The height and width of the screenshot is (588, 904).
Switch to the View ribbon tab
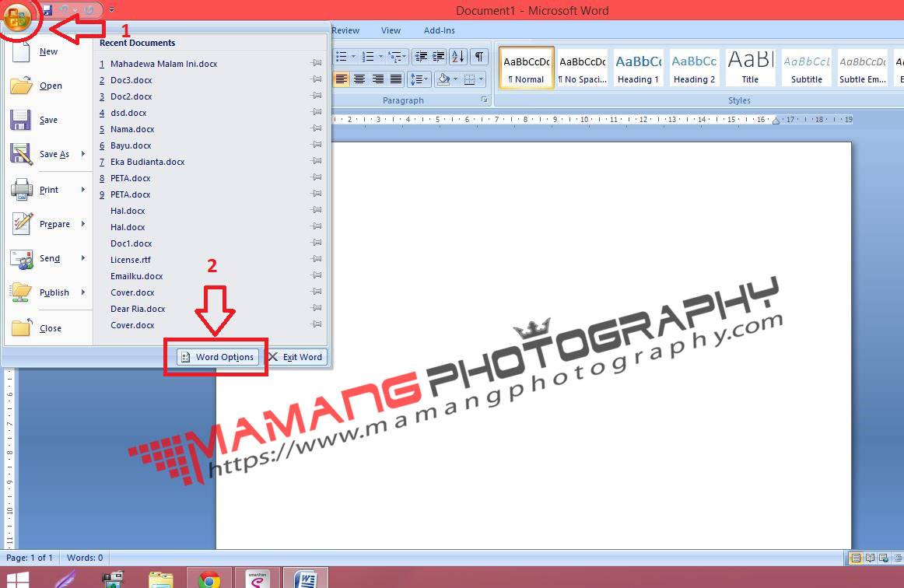(x=391, y=30)
